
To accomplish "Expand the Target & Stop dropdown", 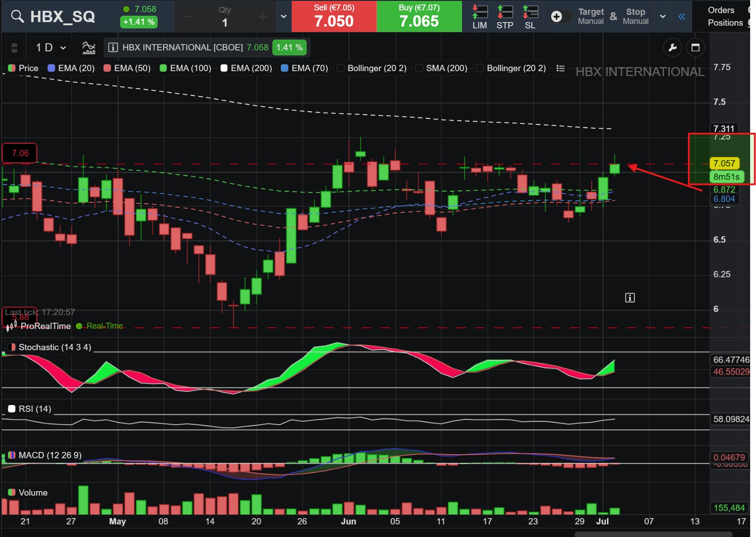I will pos(663,16).
